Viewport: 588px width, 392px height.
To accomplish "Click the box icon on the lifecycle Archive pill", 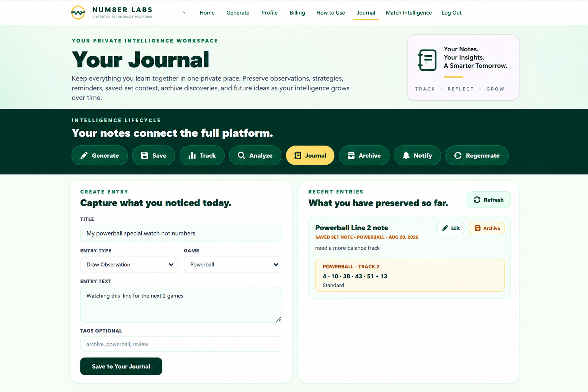I will pos(351,155).
